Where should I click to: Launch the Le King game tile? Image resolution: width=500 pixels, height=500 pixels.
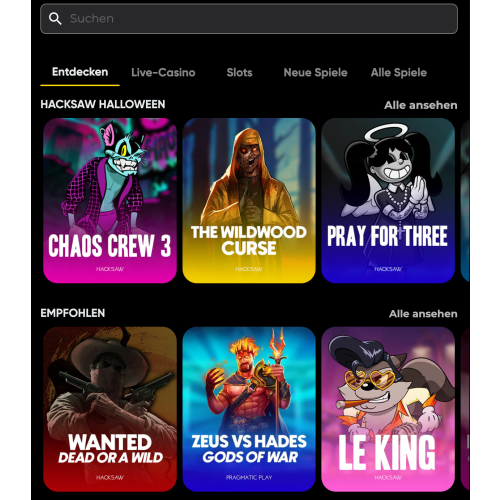388,409
